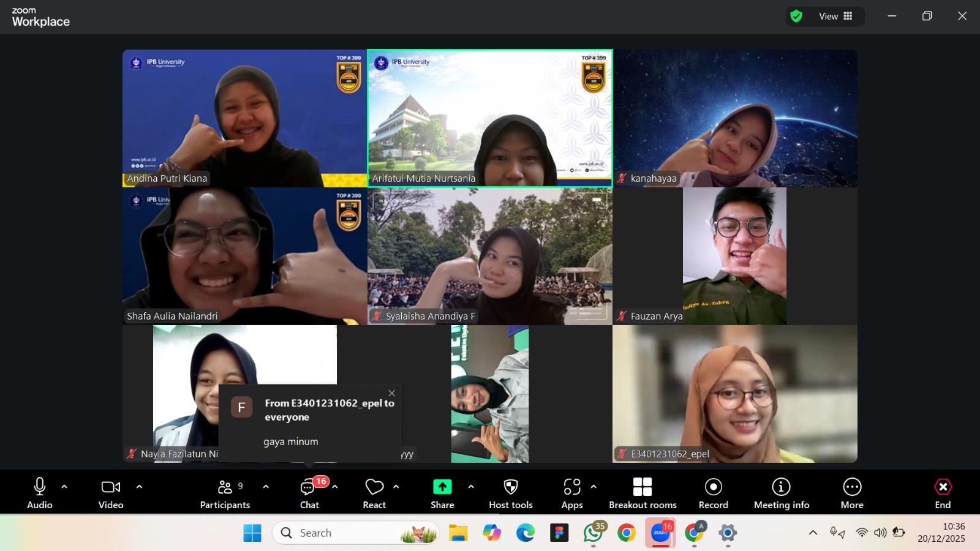Show Meeting info
Image resolution: width=980 pixels, height=551 pixels.
pos(781,492)
